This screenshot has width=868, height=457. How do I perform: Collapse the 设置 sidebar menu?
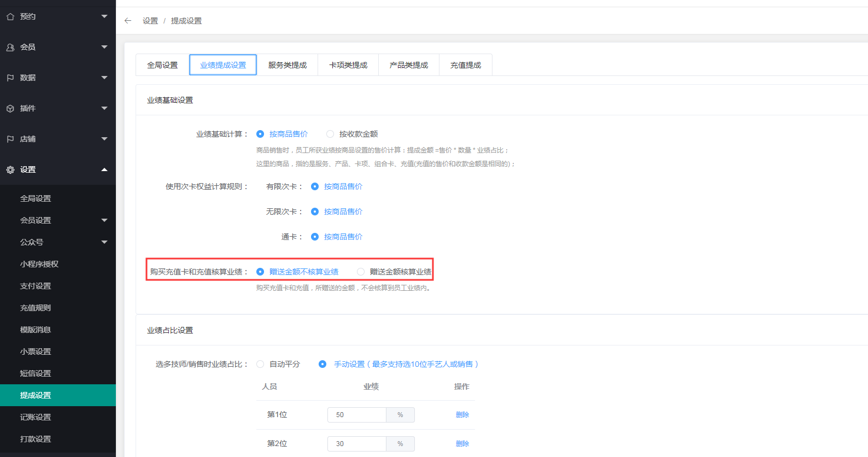104,169
